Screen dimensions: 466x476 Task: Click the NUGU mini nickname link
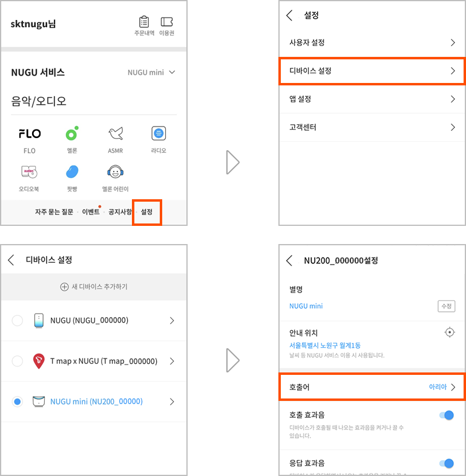click(x=306, y=306)
